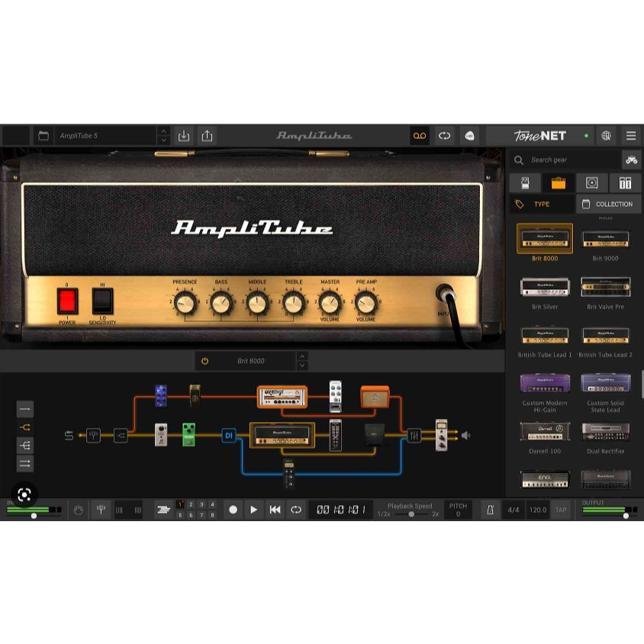This screenshot has height=644, width=644.
Task: Click the tuner block in the signal chain
Action: tap(93, 435)
